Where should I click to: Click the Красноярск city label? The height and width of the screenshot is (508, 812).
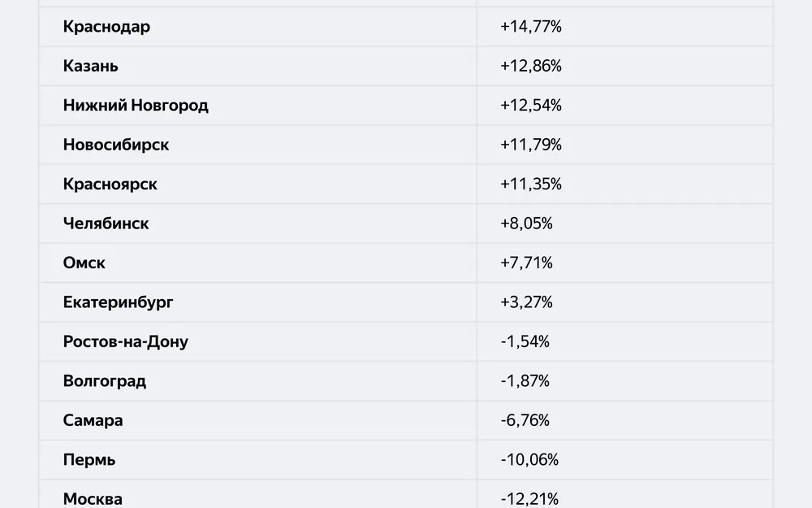point(110,185)
